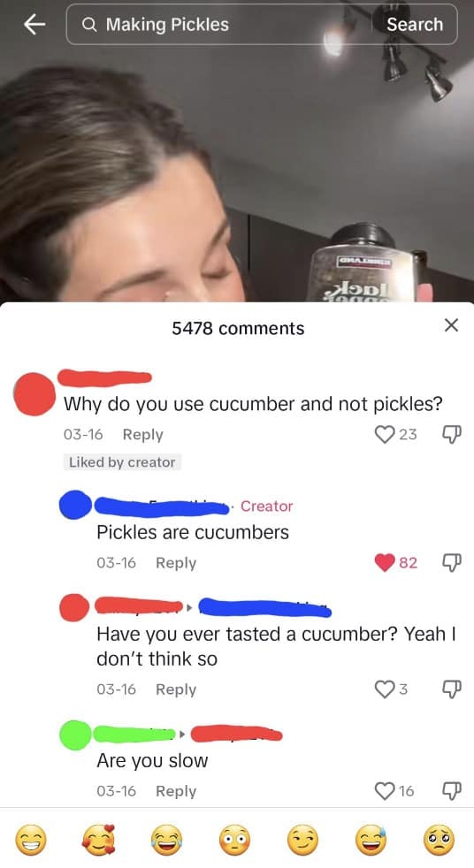The width and height of the screenshot is (474, 868).
Task: Reply to the 'Are you slow' comment
Action: coord(176,792)
